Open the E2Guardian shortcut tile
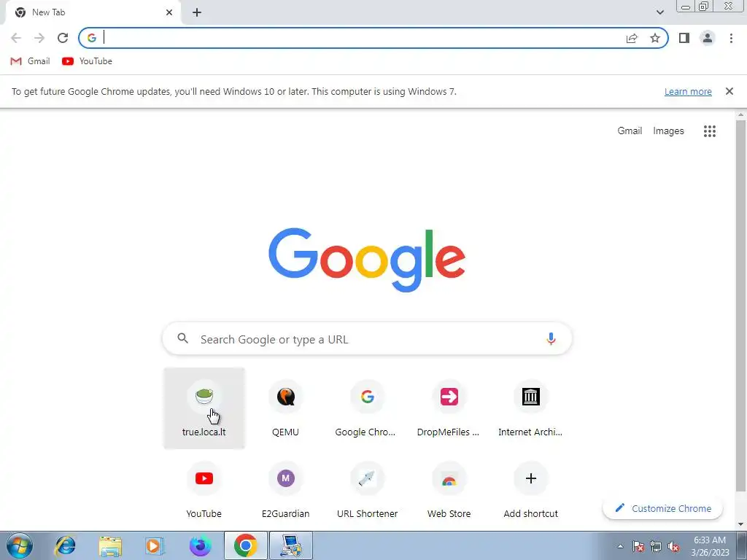The width and height of the screenshot is (747, 560). point(285,489)
